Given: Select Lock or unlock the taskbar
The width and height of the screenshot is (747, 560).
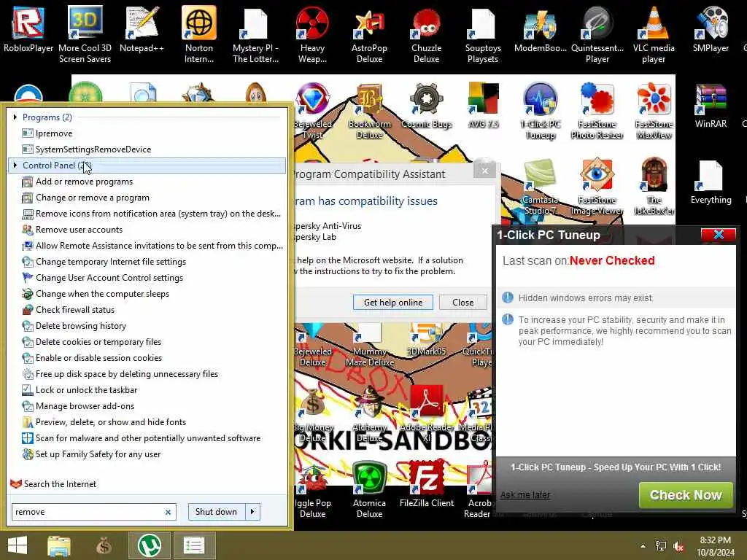Looking at the screenshot, I should point(86,390).
